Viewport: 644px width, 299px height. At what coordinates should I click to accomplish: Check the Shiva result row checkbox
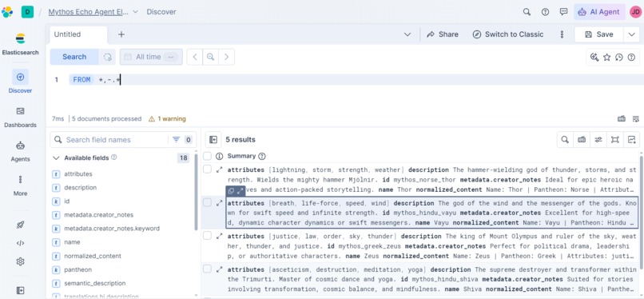pyautogui.click(x=208, y=269)
